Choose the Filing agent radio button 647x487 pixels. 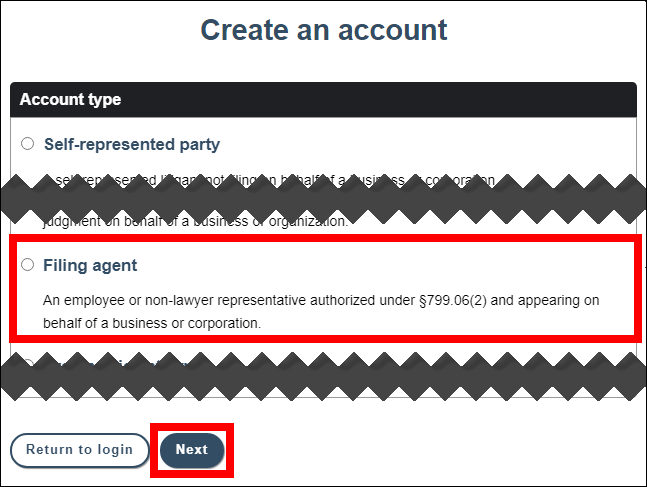[x=27, y=265]
